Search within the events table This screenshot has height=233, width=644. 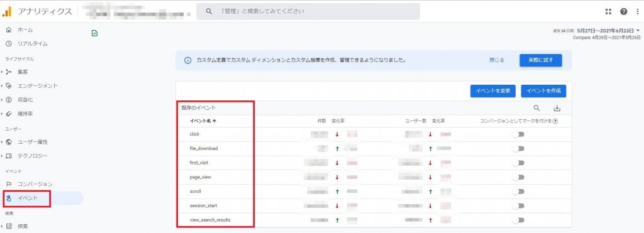pos(536,108)
